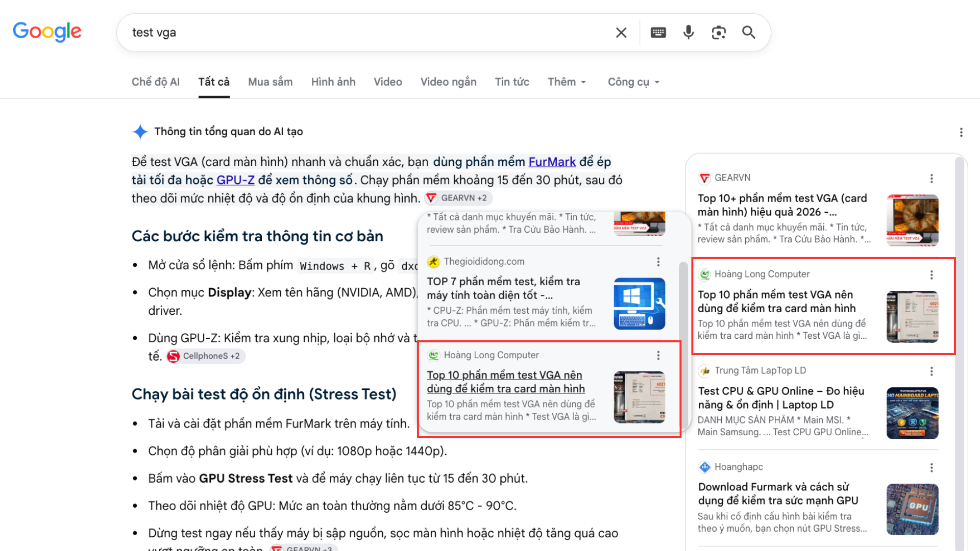Viewport: 980px width, 551px height.
Task: Click the GEARVN article thumbnail in the sidebar
Action: point(913,220)
